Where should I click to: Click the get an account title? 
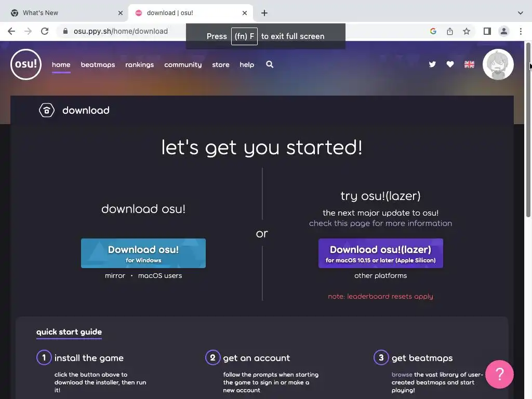click(257, 358)
